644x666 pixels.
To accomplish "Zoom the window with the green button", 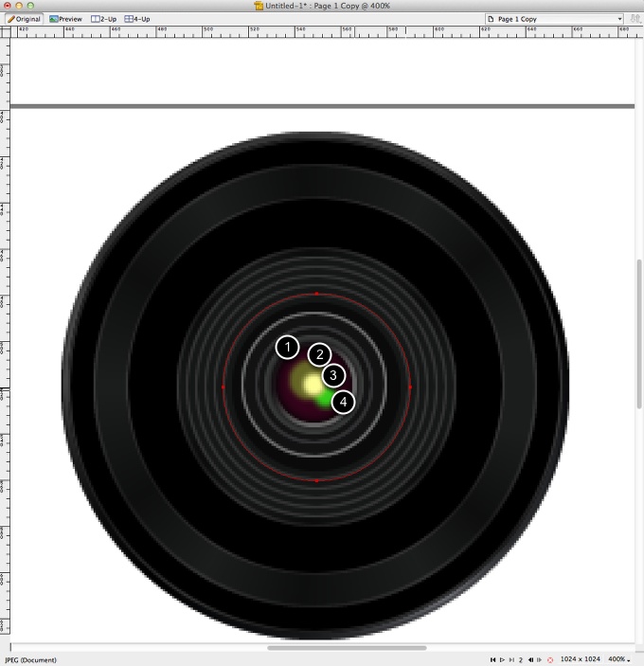I will coord(30,6).
